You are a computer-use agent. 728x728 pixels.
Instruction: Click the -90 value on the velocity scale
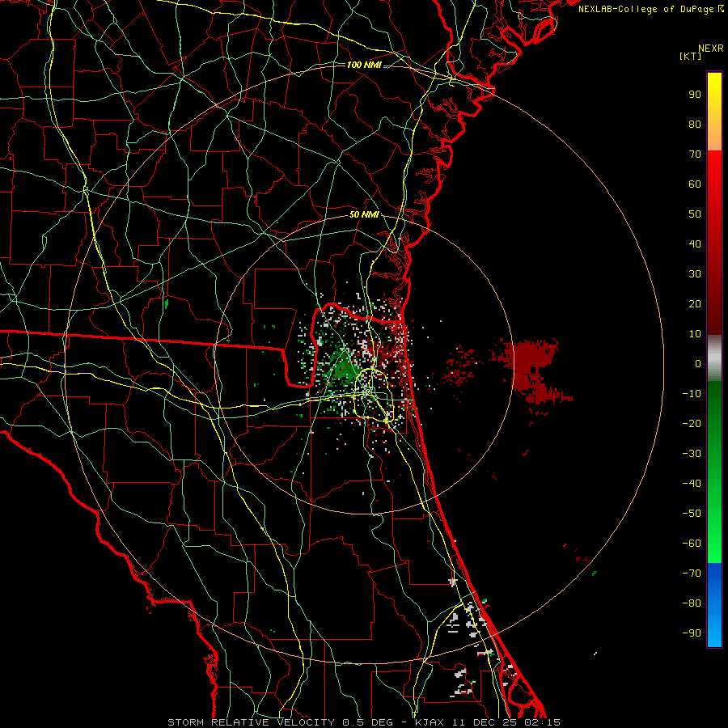click(692, 633)
